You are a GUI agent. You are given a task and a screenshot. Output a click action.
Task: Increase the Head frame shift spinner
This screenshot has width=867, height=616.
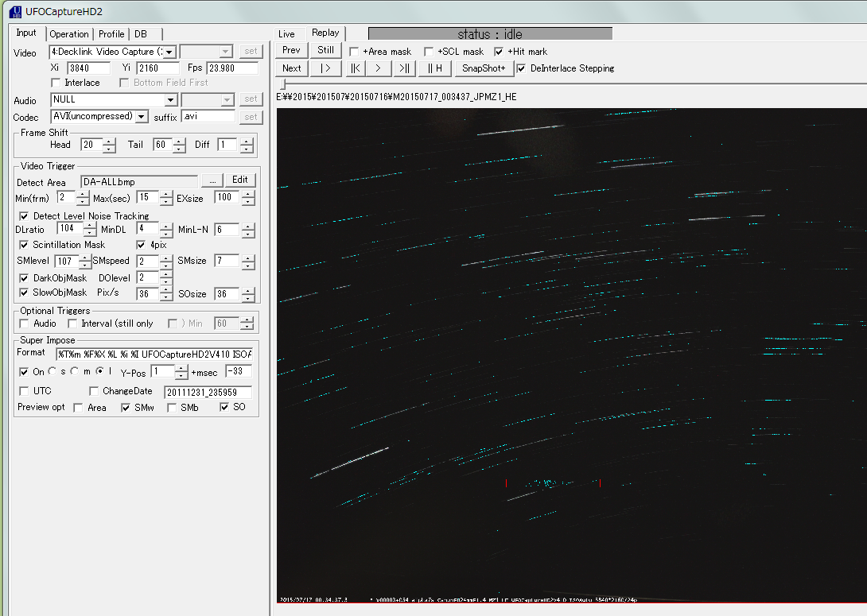109,141
